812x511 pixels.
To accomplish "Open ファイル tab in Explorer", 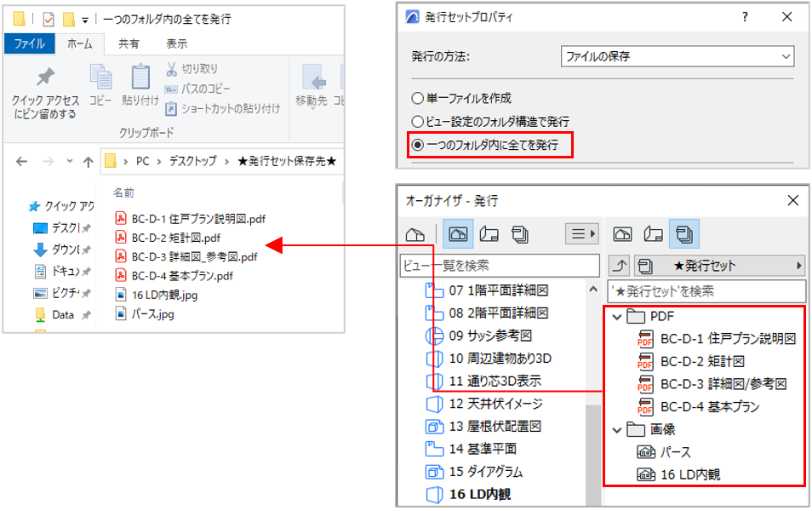I will tap(29, 43).
